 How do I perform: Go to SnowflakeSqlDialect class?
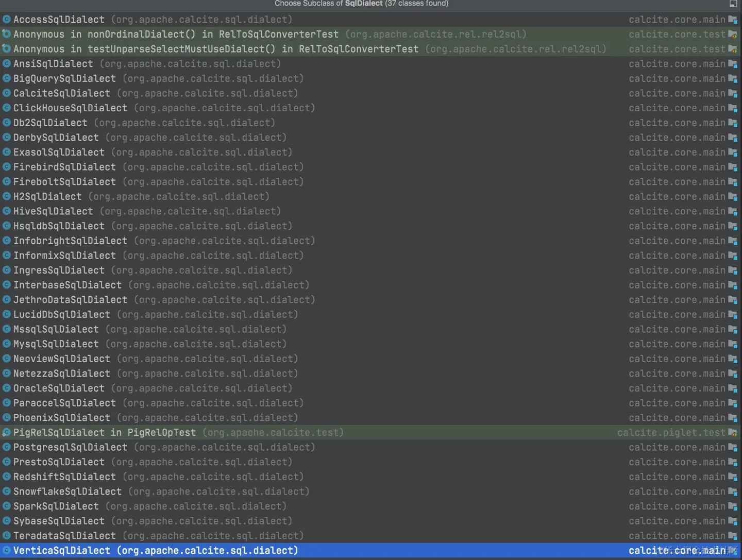pos(370,492)
